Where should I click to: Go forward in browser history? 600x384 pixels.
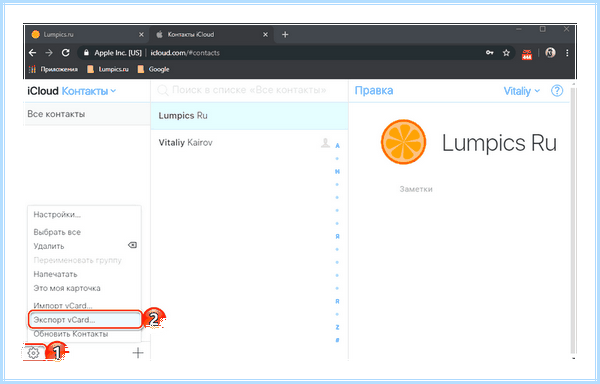pos(49,53)
